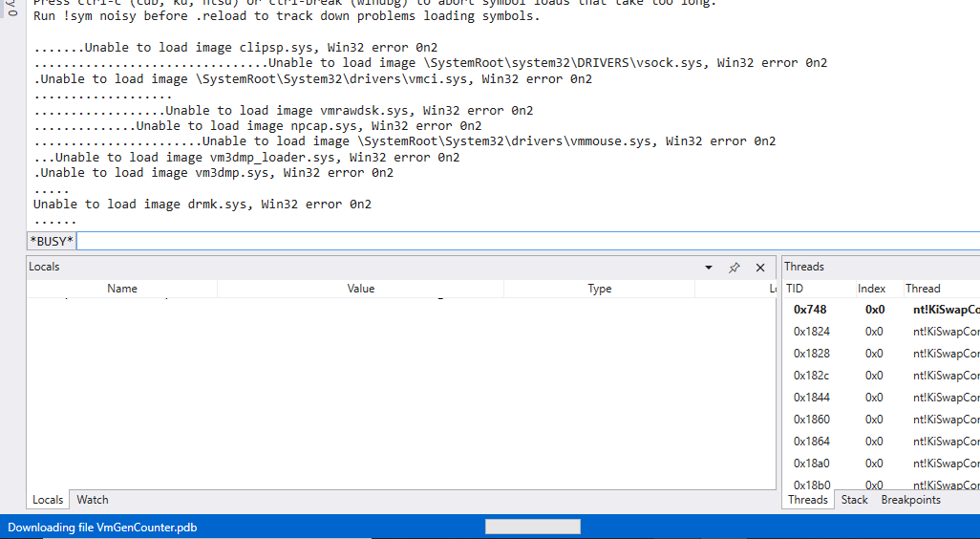Sort Locals by the Value column
The height and width of the screenshot is (539, 980).
click(361, 289)
